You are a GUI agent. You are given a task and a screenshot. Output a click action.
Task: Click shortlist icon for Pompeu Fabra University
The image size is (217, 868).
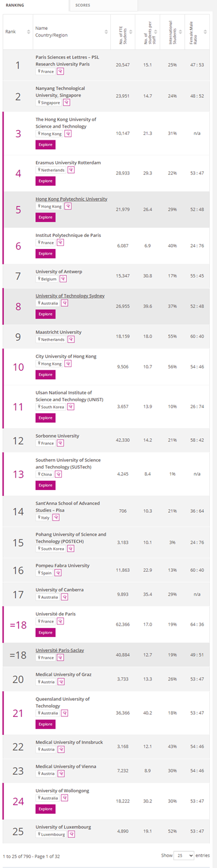58,572
